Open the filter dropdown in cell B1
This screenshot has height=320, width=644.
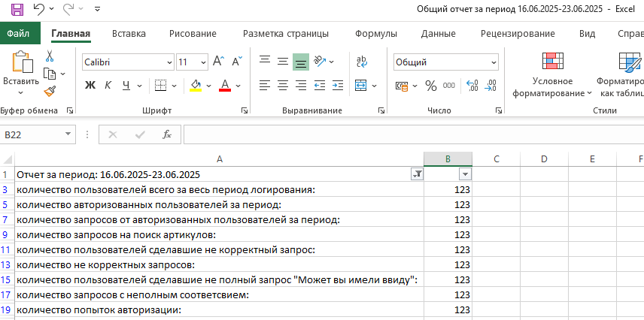(465, 175)
